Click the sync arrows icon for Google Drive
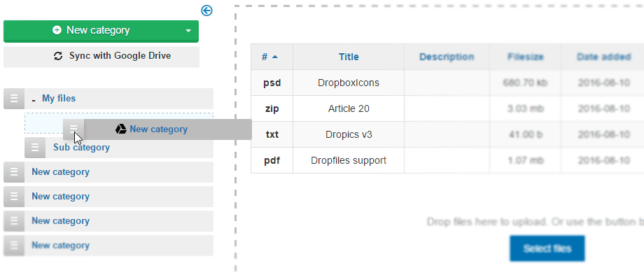The height and width of the screenshot is (275, 644). point(58,56)
